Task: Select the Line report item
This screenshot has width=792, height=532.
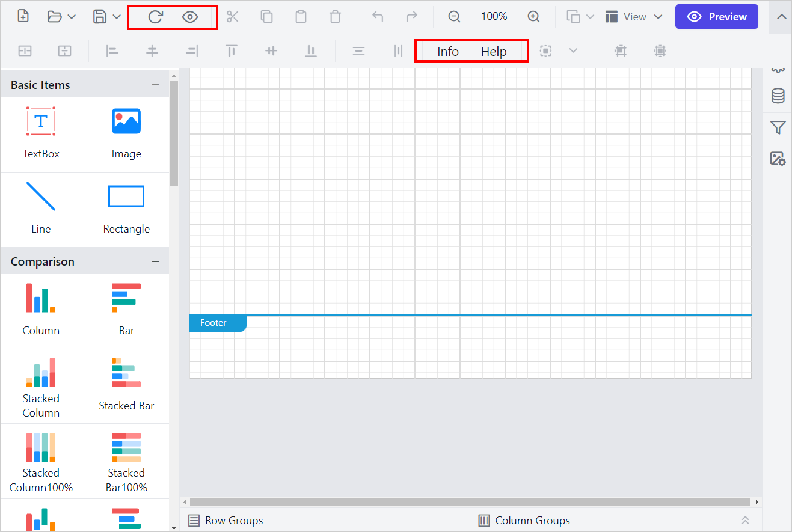Action: tap(41, 209)
